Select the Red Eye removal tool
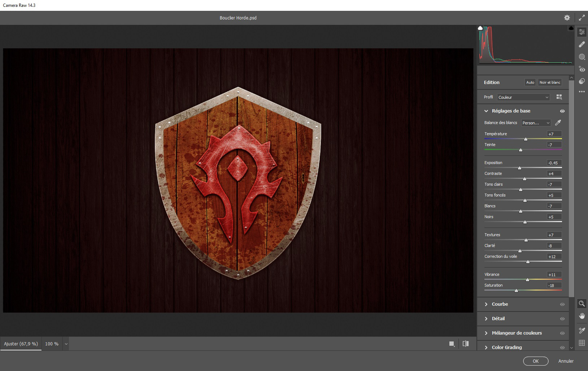The width and height of the screenshot is (588, 371). pos(582,69)
